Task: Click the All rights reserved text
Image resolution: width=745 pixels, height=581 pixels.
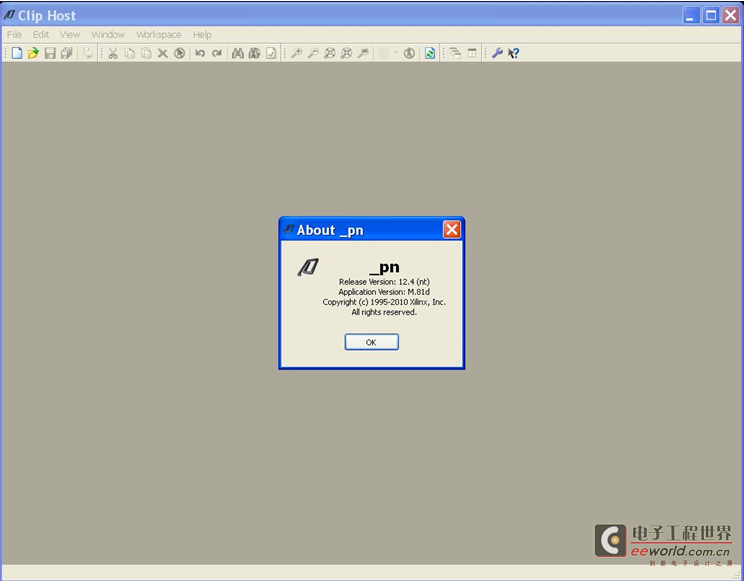Action: [x=384, y=312]
